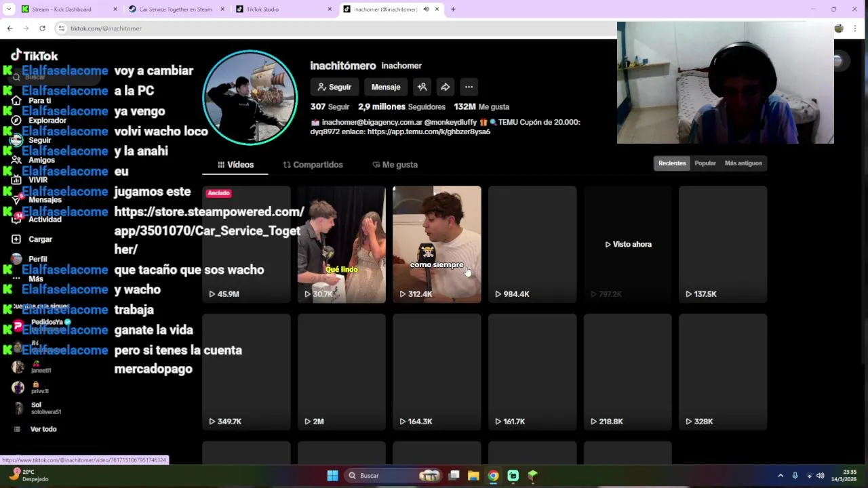
Task: Open followed account janeet11
Action: (33, 367)
